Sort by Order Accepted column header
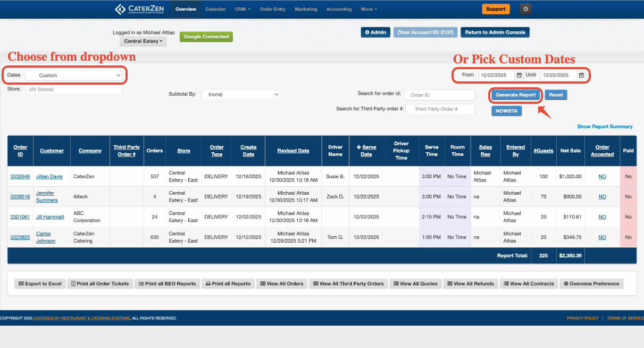Image resolution: width=644 pixels, height=348 pixels. point(602,151)
